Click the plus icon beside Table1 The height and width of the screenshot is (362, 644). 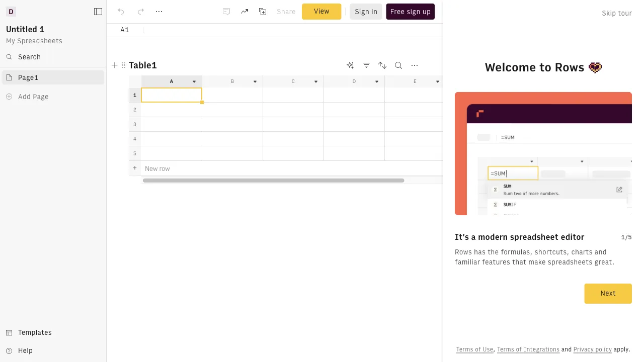115,65
